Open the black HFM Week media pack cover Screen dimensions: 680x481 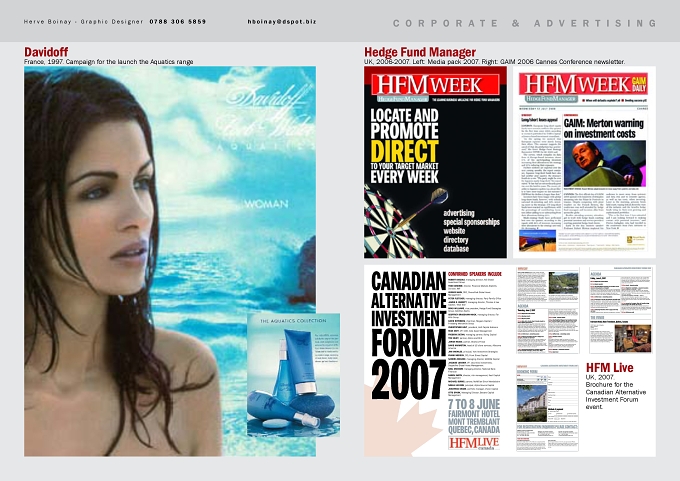[435, 162]
